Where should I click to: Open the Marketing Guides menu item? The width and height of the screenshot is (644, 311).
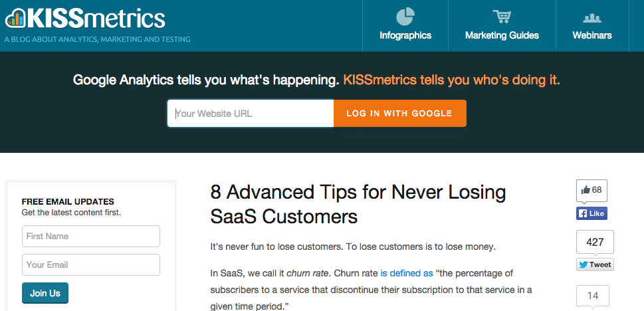point(502,35)
